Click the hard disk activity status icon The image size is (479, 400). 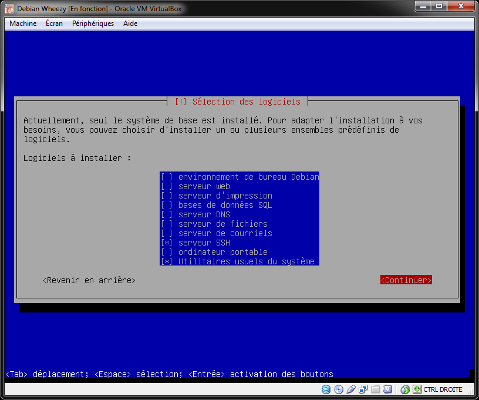coord(326,389)
